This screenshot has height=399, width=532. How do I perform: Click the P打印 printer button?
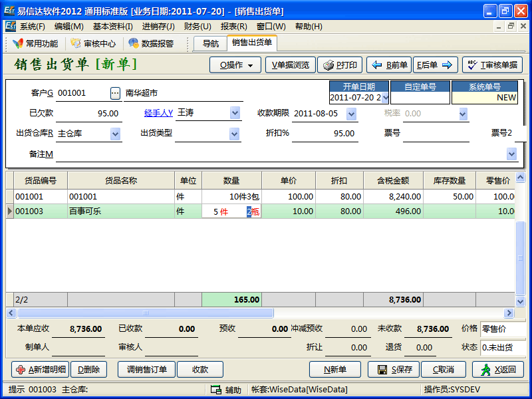coord(340,65)
